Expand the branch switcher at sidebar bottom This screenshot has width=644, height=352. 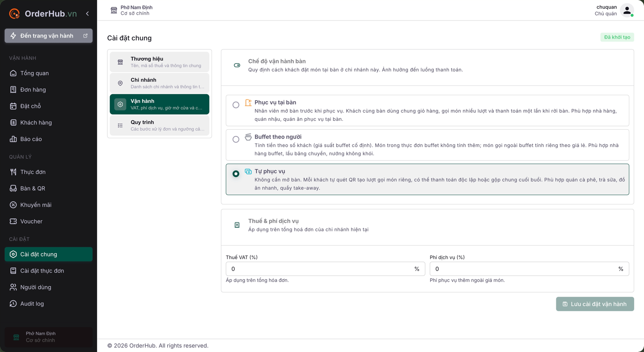point(48,337)
